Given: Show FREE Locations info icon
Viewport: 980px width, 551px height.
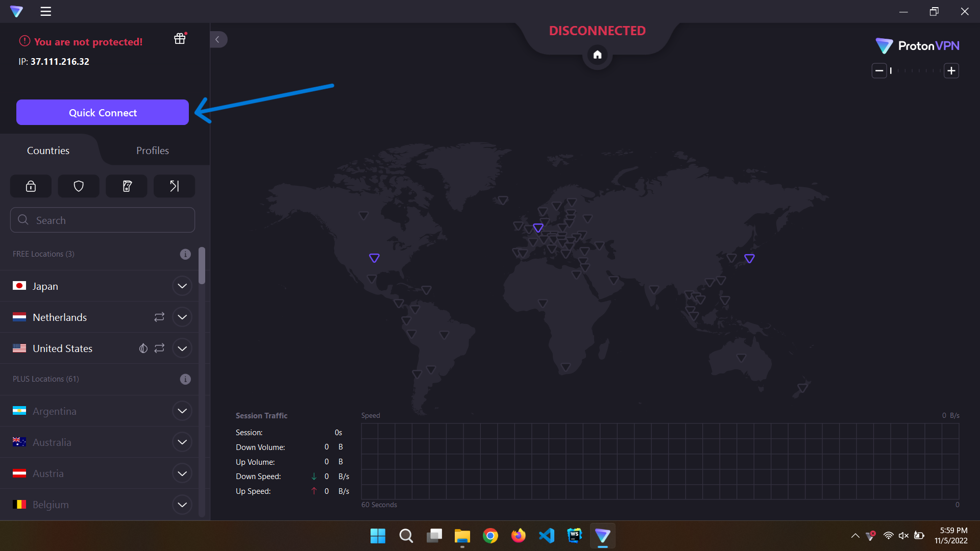Looking at the screenshot, I should click(x=185, y=254).
